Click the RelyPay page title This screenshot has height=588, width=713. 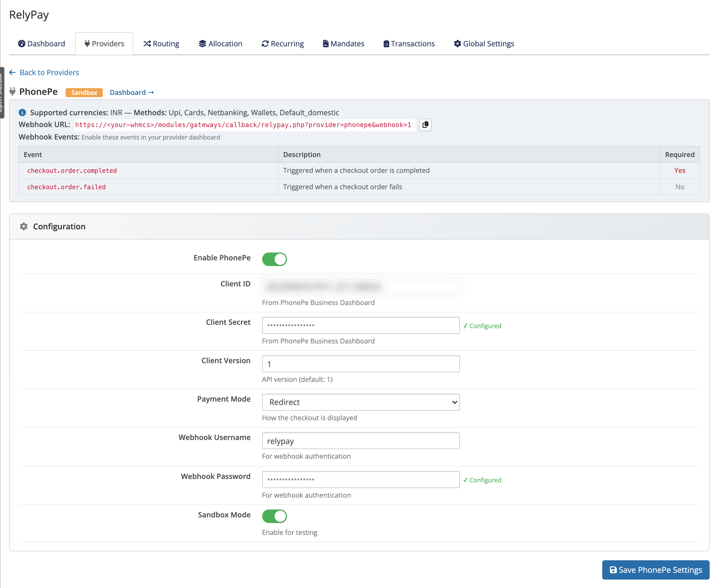tap(29, 15)
